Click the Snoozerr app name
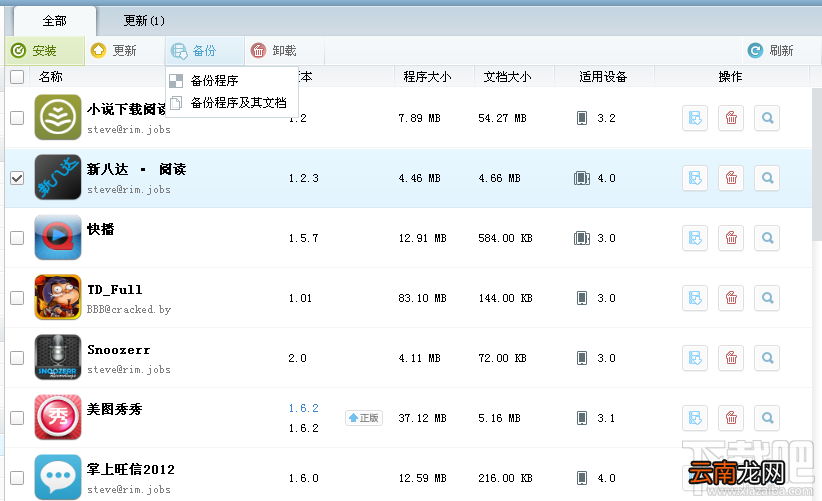The image size is (822, 501). click(x=119, y=350)
